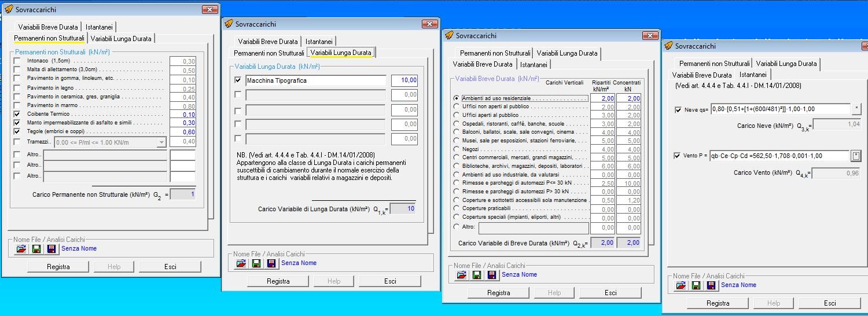Click Ripartiti value for Ambienti ad uso residenziale
Screen dimensions: 868x316
click(602, 98)
